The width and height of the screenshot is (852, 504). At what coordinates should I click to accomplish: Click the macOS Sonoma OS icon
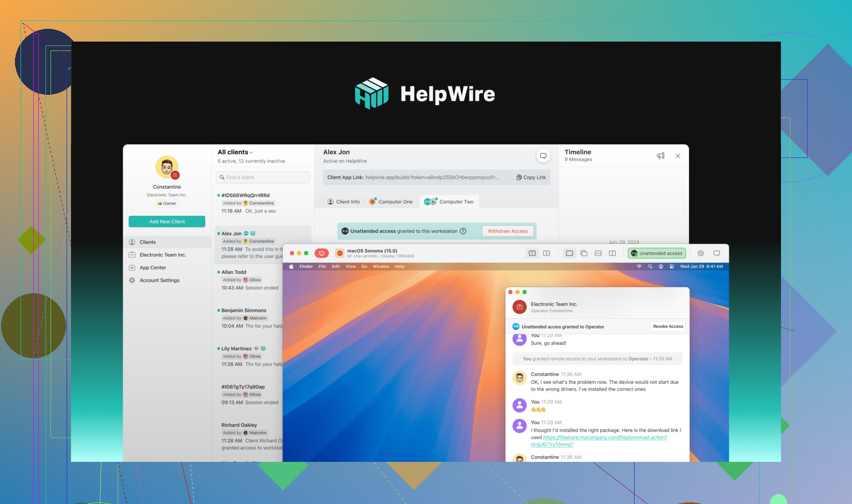point(339,253)
